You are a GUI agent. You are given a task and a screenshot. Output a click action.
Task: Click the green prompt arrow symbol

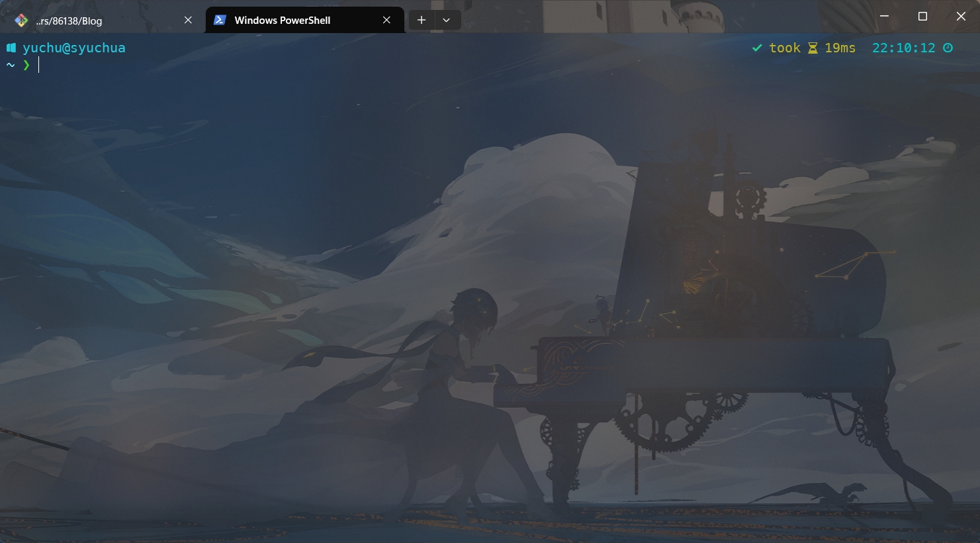(x=26, y=65)
